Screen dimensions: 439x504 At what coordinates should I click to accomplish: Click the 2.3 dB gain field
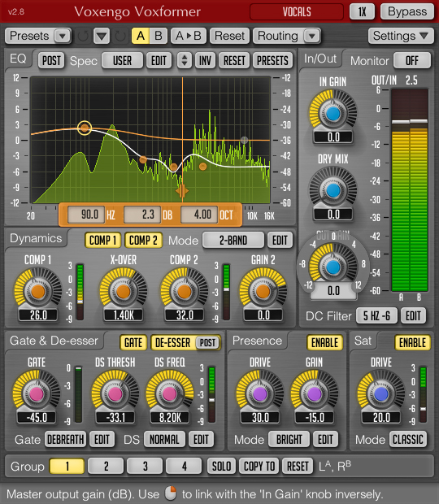142,215
